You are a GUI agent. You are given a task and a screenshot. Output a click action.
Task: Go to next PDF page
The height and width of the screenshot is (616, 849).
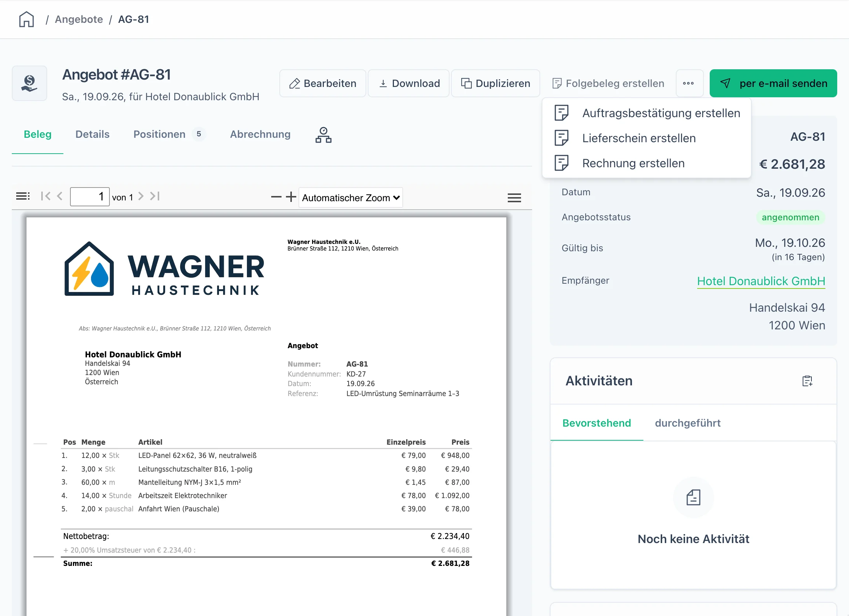[x=141, y=196]
